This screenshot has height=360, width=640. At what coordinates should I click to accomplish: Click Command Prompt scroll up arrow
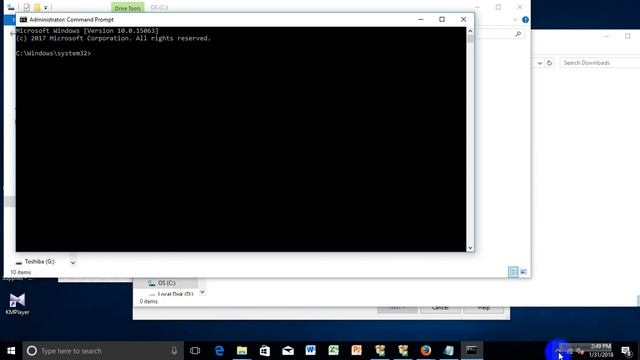[470, 31]
